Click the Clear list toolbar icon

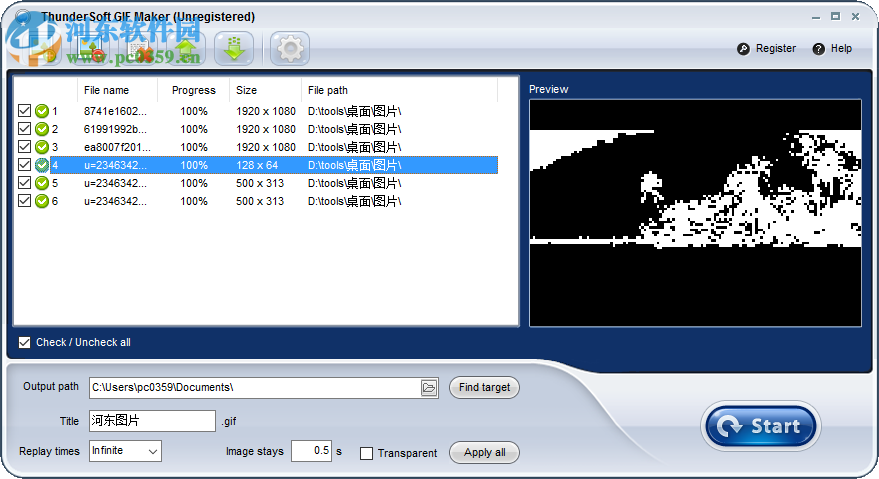(x=138, y=49)
